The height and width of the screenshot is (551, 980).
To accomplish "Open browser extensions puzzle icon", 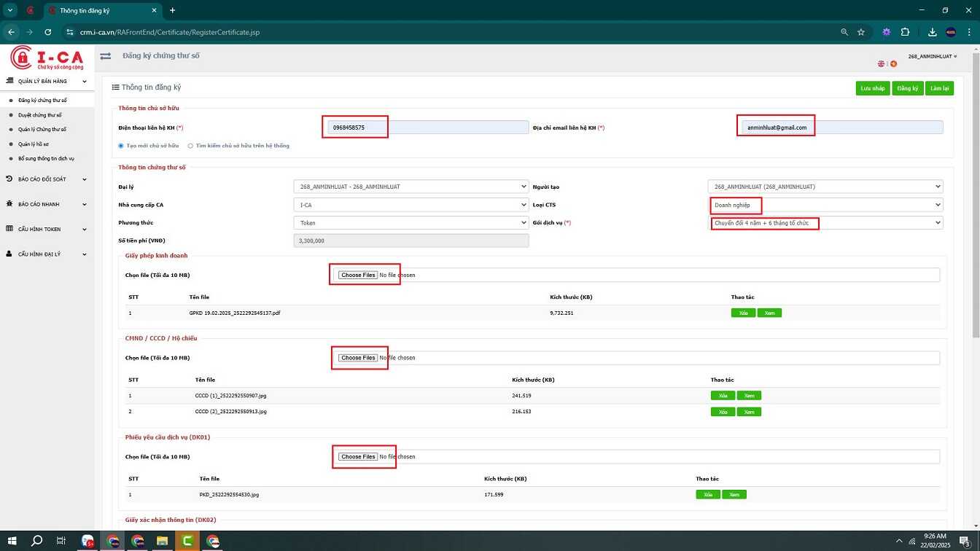I will click(x=905, y=32).
